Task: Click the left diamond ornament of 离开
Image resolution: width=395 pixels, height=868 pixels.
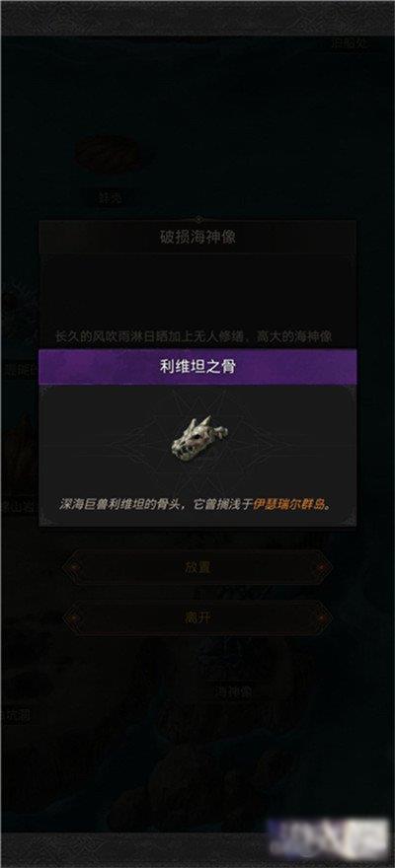Action: [x=74, y=617]
